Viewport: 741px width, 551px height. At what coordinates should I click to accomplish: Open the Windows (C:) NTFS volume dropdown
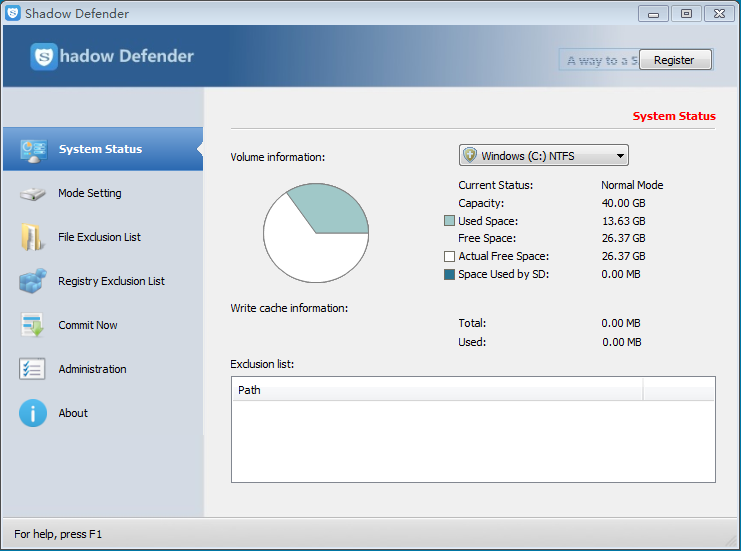541,156
